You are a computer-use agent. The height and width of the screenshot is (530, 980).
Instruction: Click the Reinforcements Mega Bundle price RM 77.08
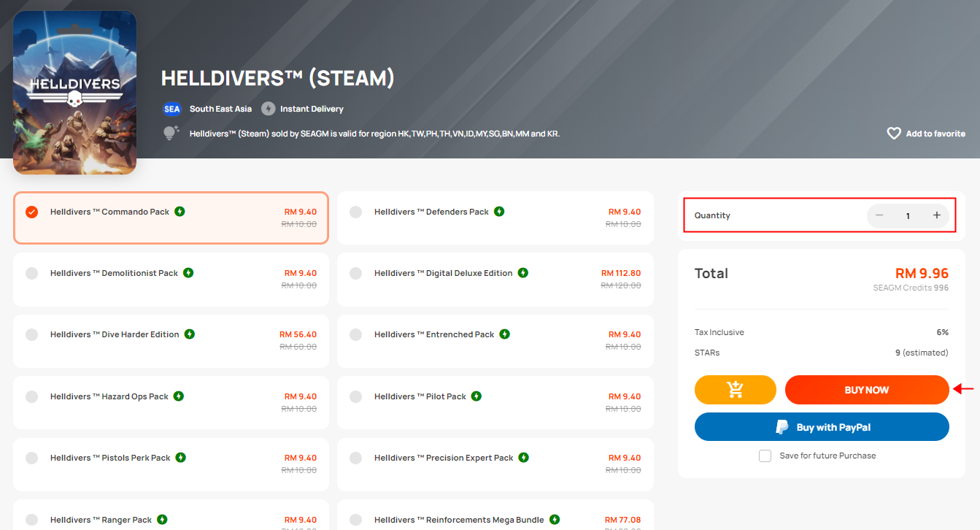click(623, 520)
